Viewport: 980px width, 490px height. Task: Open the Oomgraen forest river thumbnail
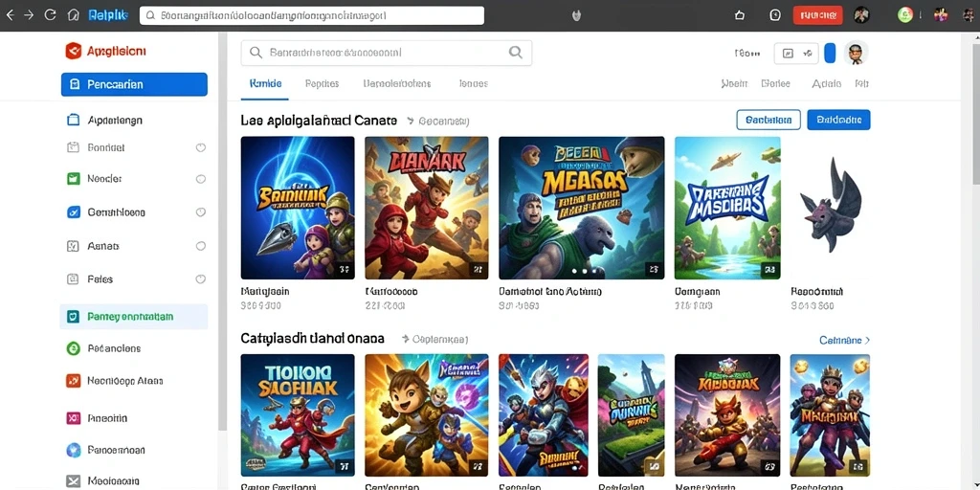[x=727, y=208]
